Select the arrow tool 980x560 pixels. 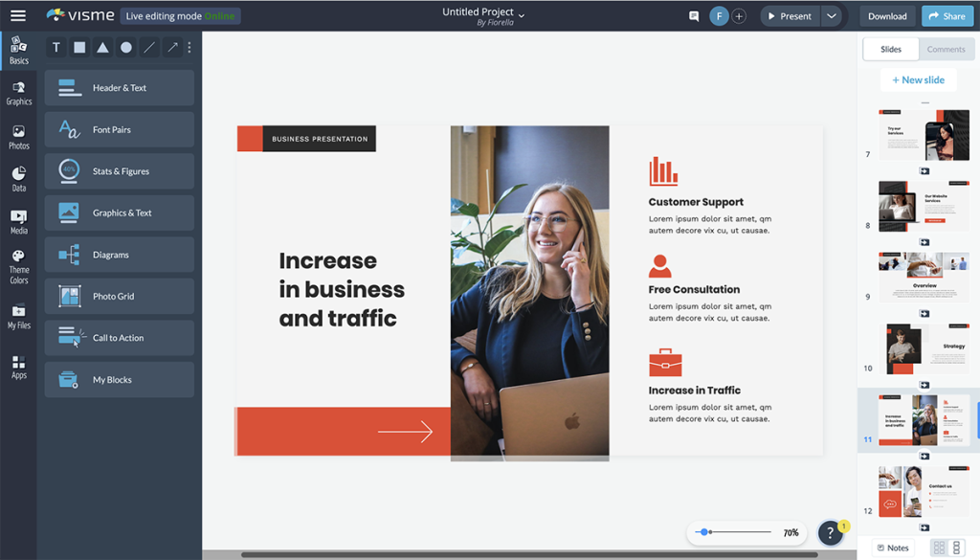[172, 47]
